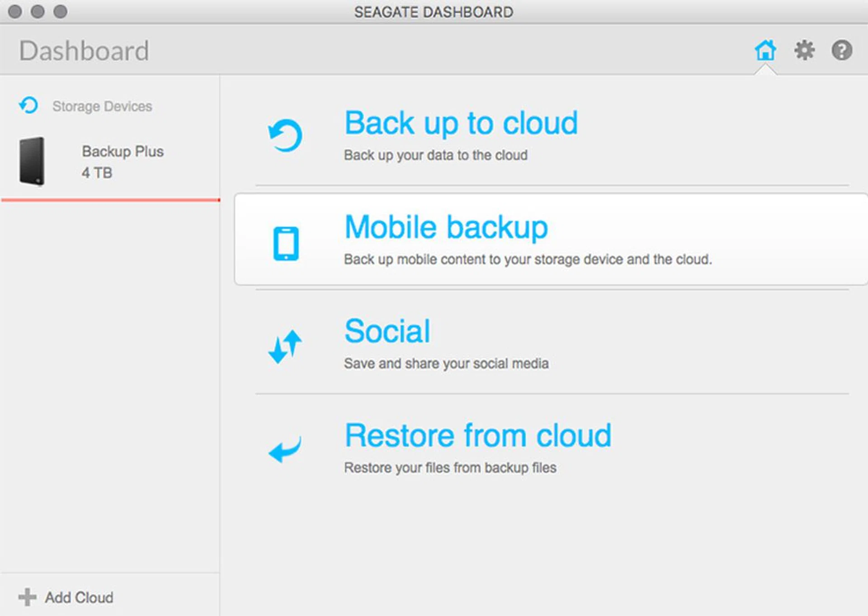Choose Restore from cloud
The width and height of the screenshot is (868, 616).
click(477, 436)
